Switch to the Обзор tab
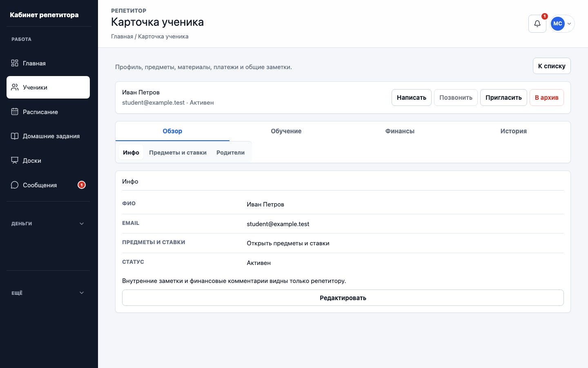Viewport: 588px width, 368px height. coord(172,131)
